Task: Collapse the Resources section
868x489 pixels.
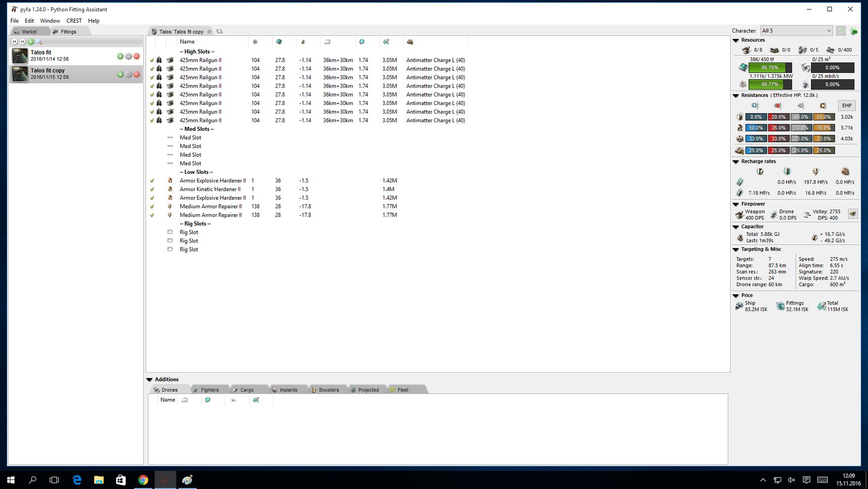Action: (736, 40)
